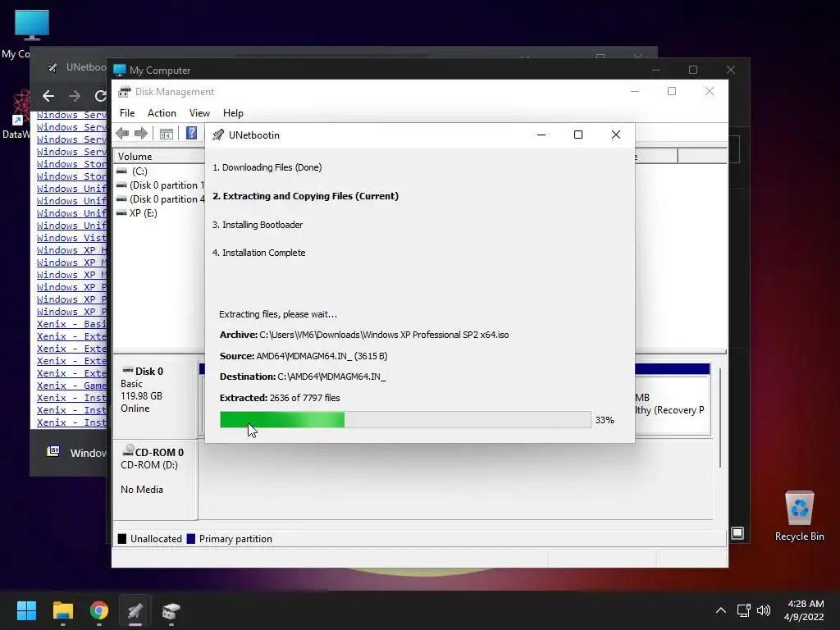Viewport: 840px width, 630px height.
Task: Click the 33% progress percentage label
Action: coord(605,420)
